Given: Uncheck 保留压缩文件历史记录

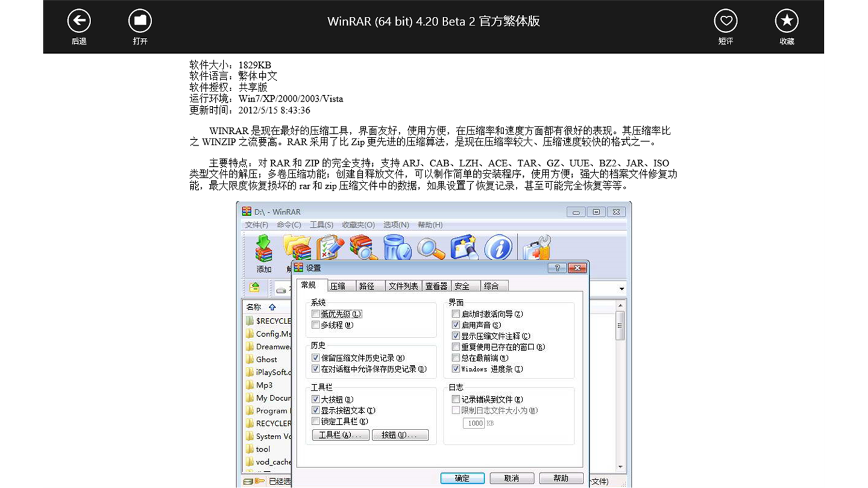Looking at the screenshot, I should tap(315, 358).
